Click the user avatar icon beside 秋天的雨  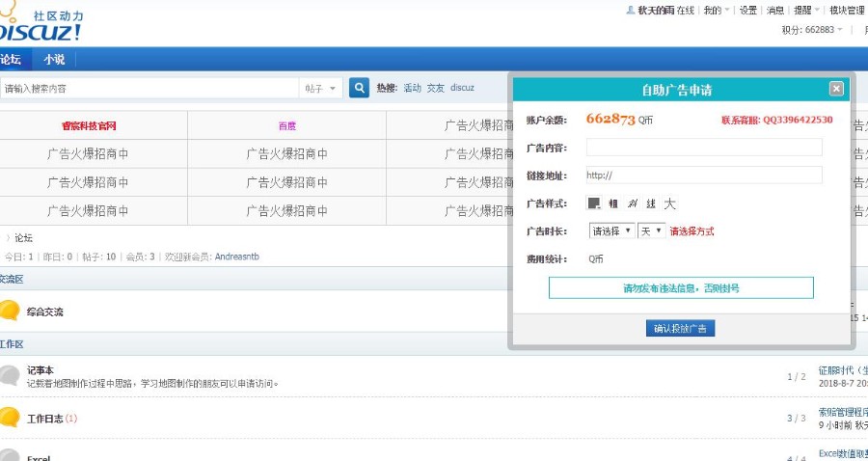point(630,10)
